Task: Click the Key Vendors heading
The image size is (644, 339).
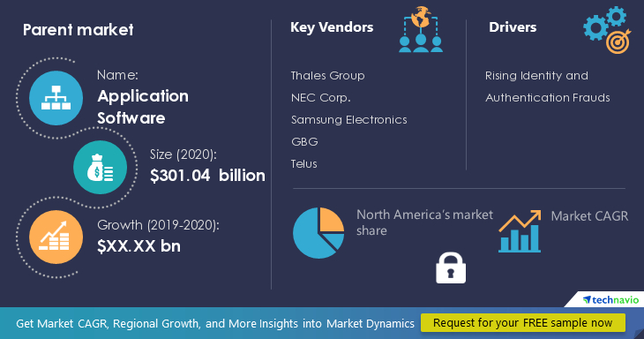Action: (x=332, y=27)
